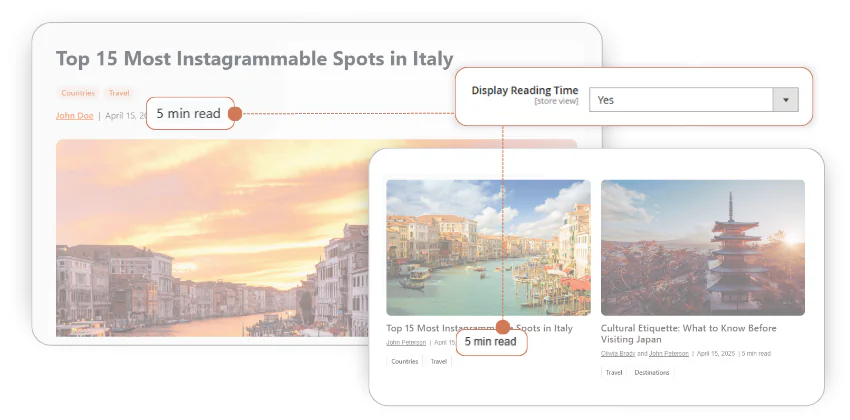Select the Countries tag under Italy list post
This screenshot has height=420, width=850.
tap(405, 362)
